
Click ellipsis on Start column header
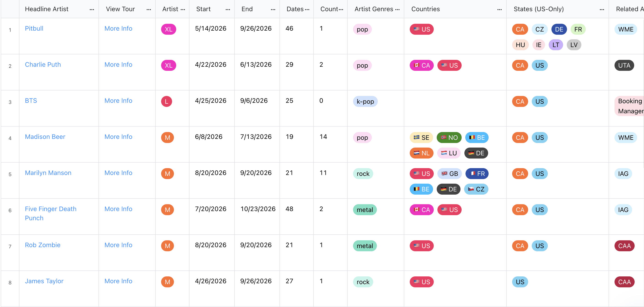[227, 10]
